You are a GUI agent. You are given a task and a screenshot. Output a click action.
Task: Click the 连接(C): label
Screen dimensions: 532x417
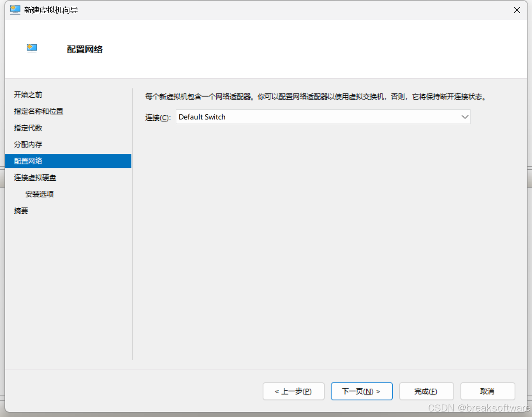[x=158, y=117]
